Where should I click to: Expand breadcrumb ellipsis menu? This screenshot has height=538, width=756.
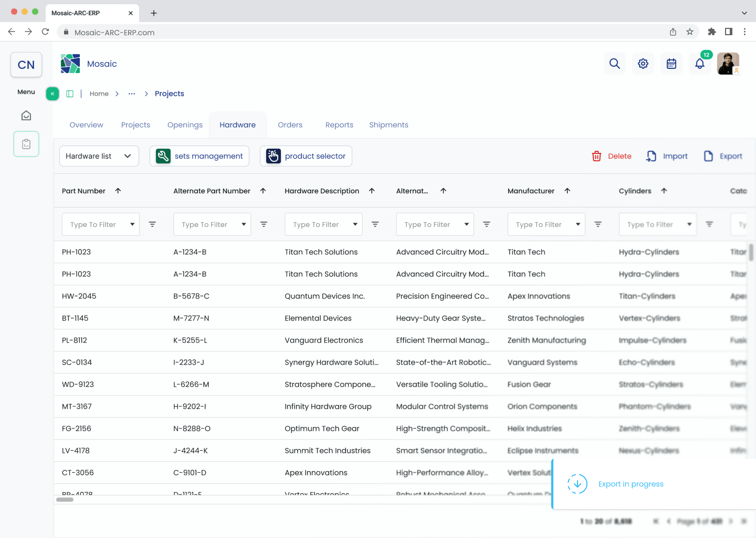(132, 94)
